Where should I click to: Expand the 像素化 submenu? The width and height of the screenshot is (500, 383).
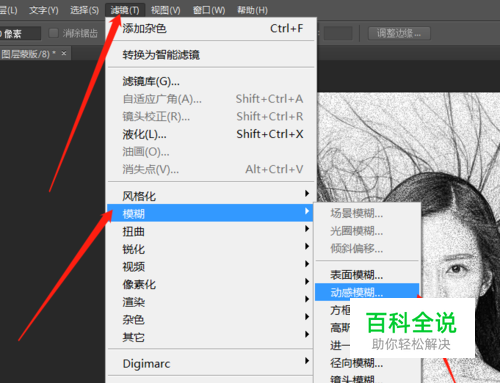(210, 284)
